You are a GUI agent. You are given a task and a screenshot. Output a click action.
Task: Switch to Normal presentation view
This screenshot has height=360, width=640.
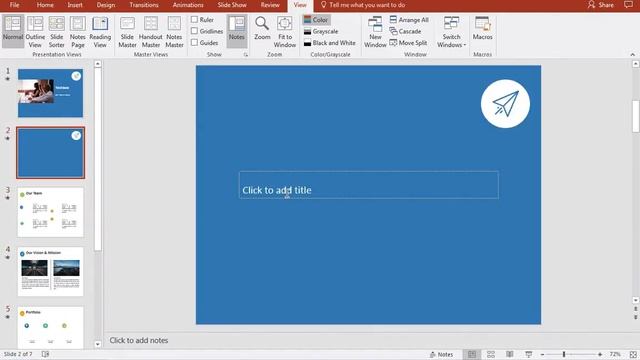coord(13,31)
